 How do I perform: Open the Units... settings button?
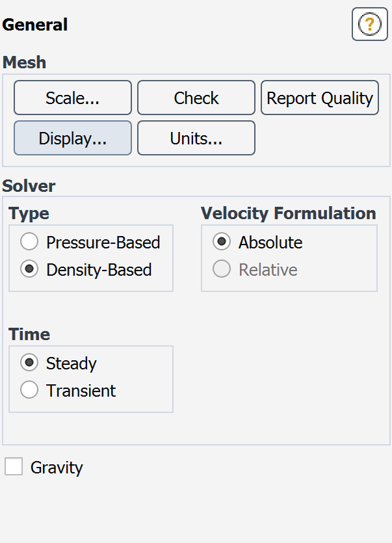(196, 138)
